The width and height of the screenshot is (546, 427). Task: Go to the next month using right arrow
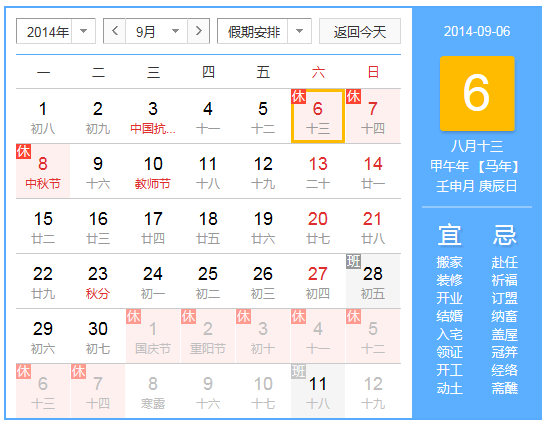coord(198,31)
